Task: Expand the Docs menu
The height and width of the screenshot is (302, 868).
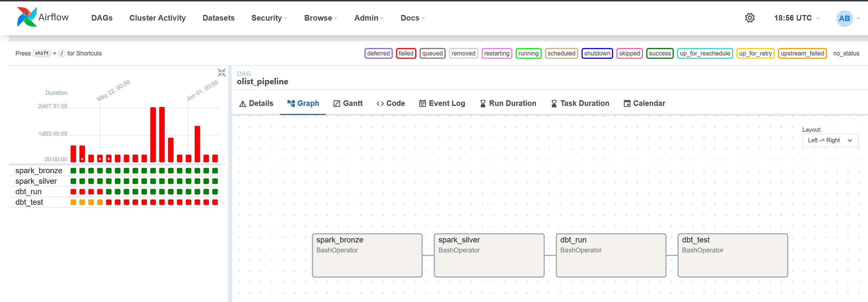Action: click(412, 18)
